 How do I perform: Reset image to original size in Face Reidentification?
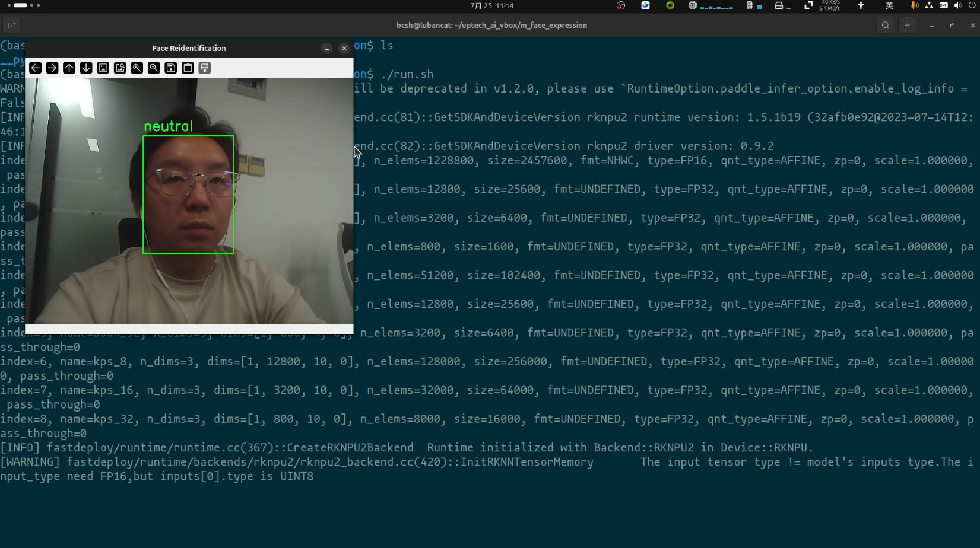[103, 68]
